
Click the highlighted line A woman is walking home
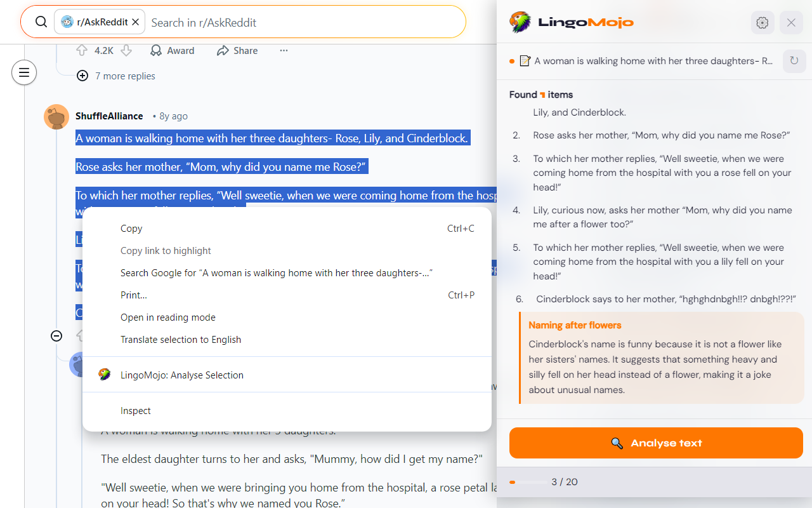point(272,138)
